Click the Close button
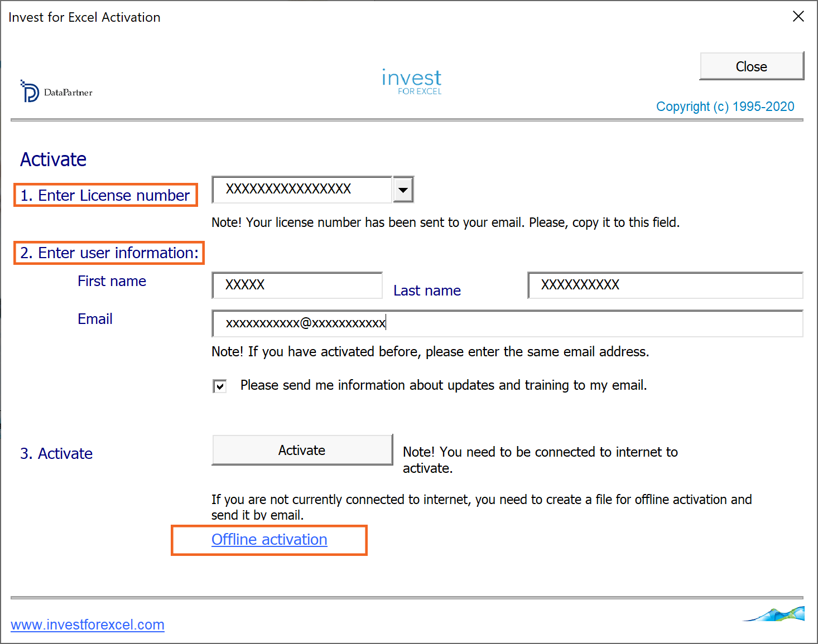Screen dimensions: 818x644 [752, 66]
